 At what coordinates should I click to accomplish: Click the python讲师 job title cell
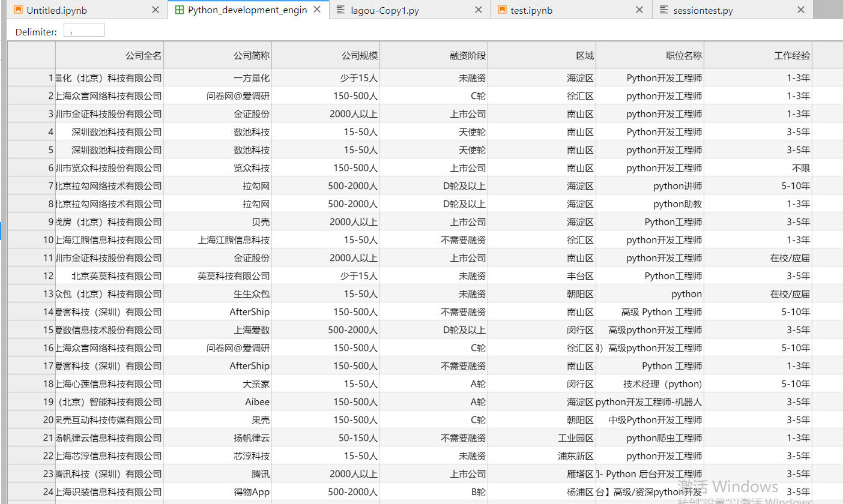(650, 186)
